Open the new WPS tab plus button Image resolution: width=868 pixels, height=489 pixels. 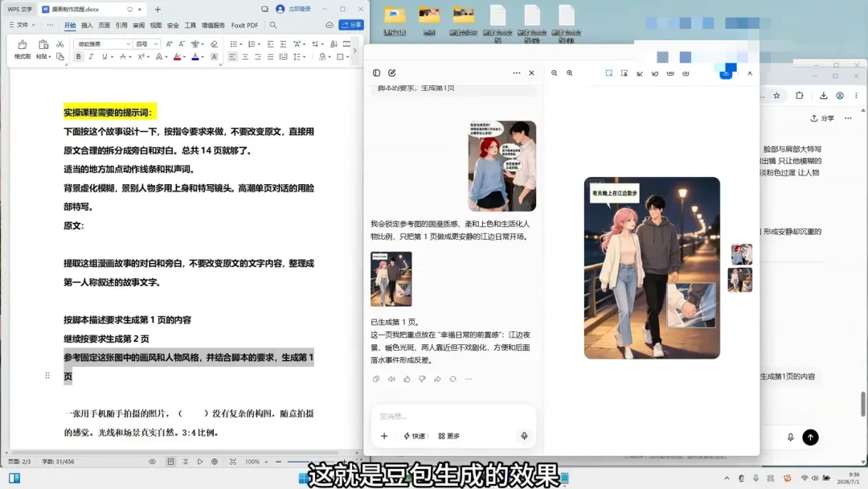pos(158,9)
